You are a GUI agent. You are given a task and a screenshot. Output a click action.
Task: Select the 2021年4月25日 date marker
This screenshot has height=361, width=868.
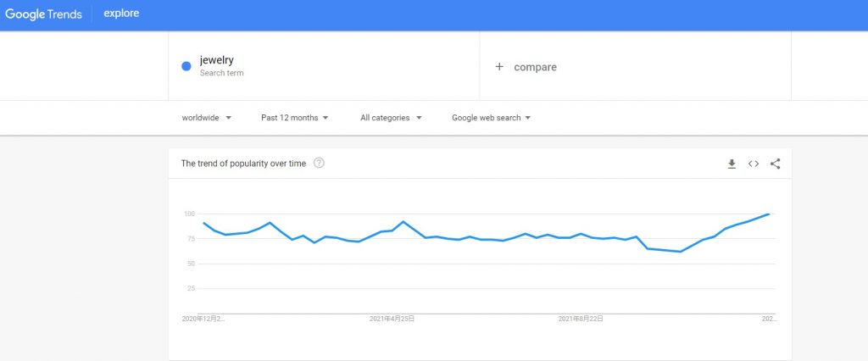pyautogui.click(x=392, y=319)
